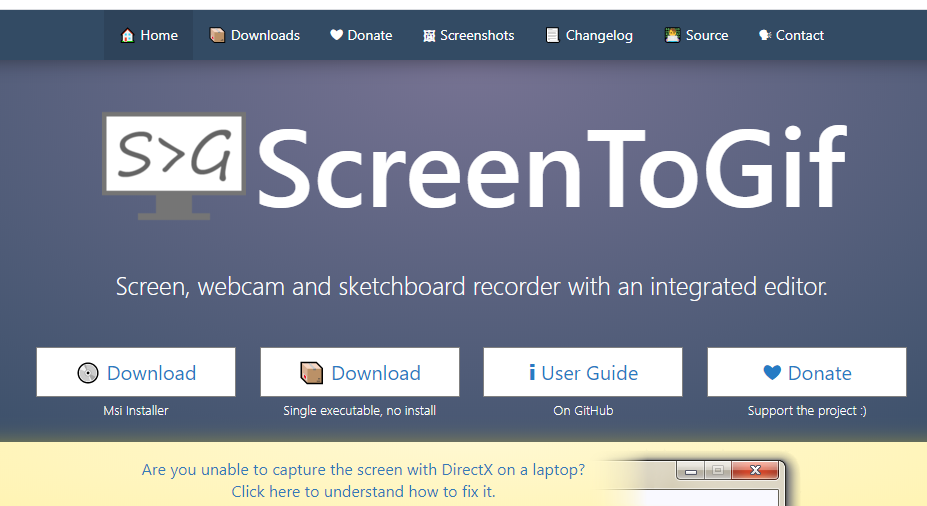Click the DirectX laptop capture notice link

(x=363, y=470)
